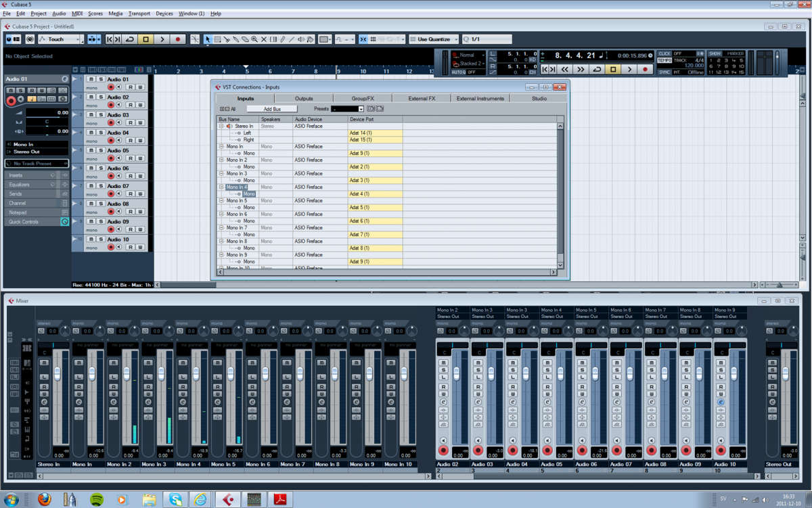
Task: Activate the Zoom magnifier tool
Action: (254, 39)
